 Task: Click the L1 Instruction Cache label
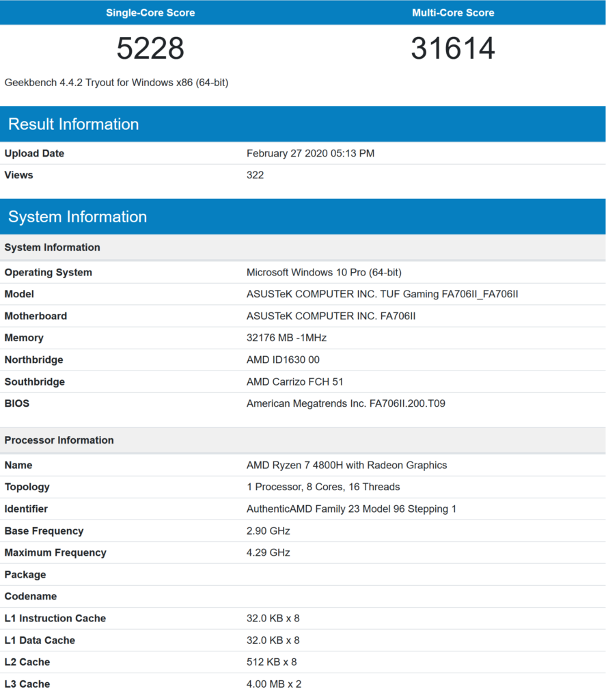[x=55, y=618]
